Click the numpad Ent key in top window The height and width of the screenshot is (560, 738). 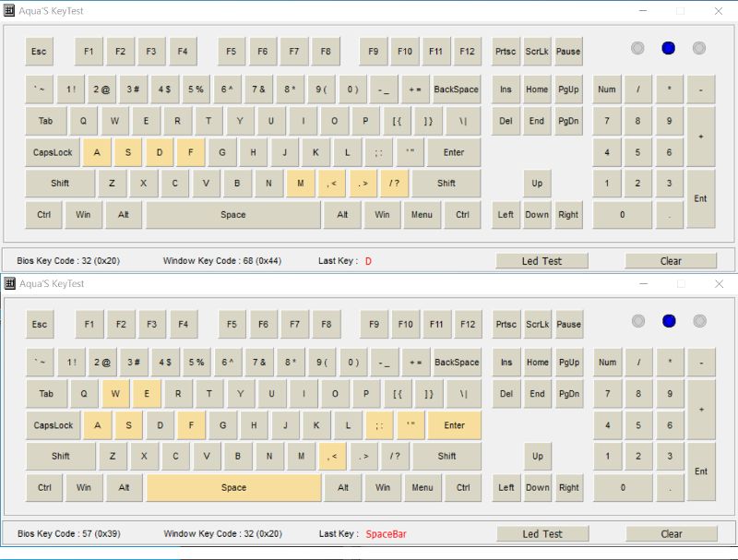click(x=700, y=198)
